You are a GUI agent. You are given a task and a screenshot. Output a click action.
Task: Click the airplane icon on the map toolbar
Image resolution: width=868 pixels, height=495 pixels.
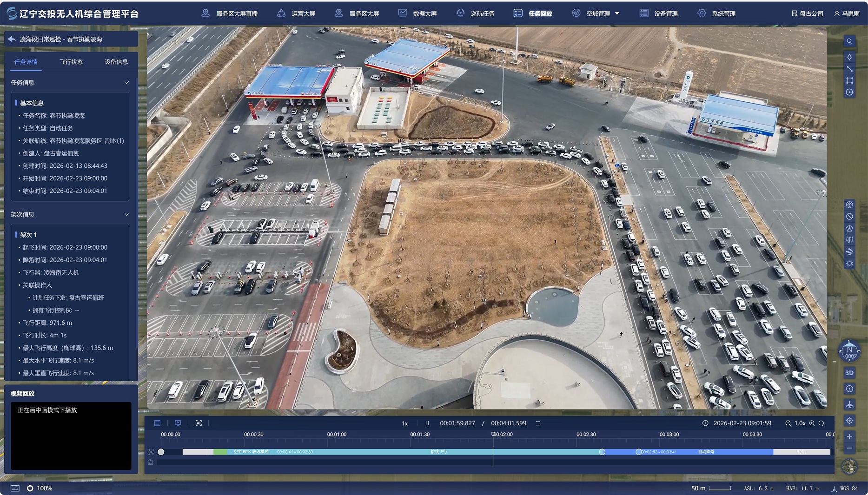tap(849, 404)
